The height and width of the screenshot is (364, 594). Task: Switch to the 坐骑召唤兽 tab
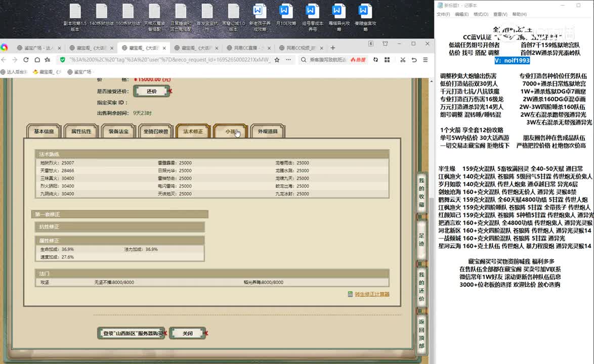pos(156,131)
